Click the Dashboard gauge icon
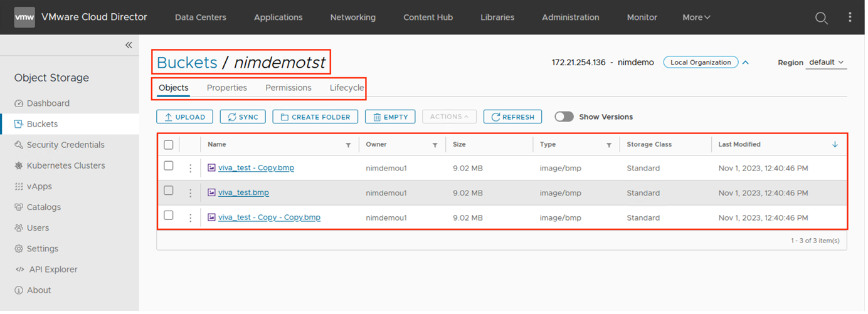Viewport: 868px width, 314px height. (19, 103)
